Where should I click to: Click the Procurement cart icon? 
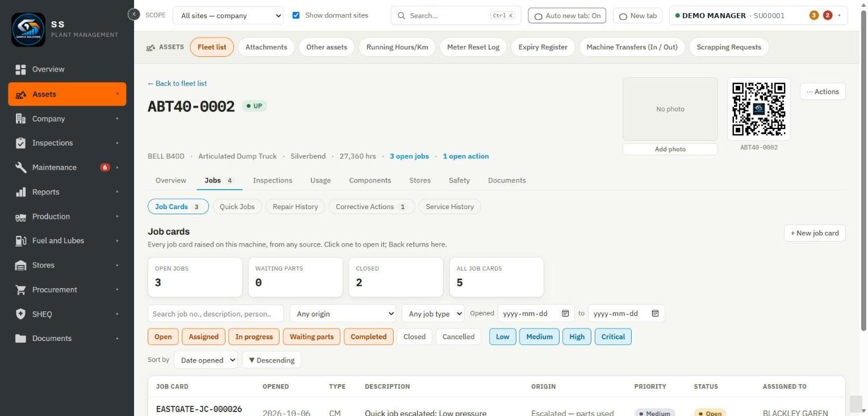[21, 290]
